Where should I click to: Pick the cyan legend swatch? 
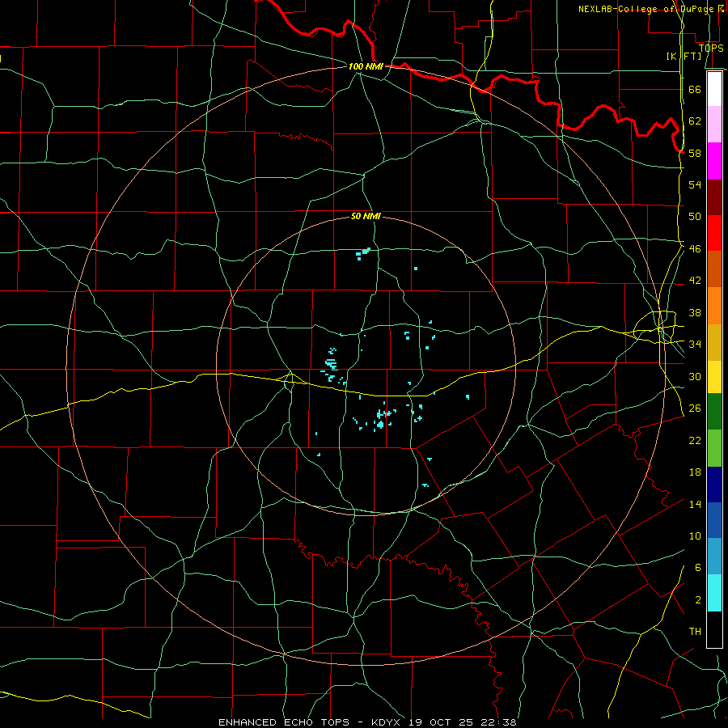tap(714, 593)
